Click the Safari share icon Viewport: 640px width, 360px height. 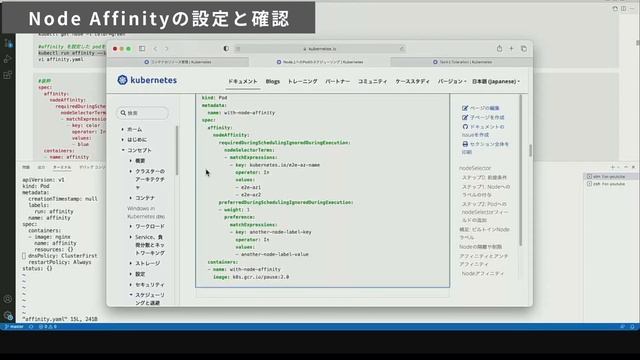pyautogui.click(x=499, y=49)
